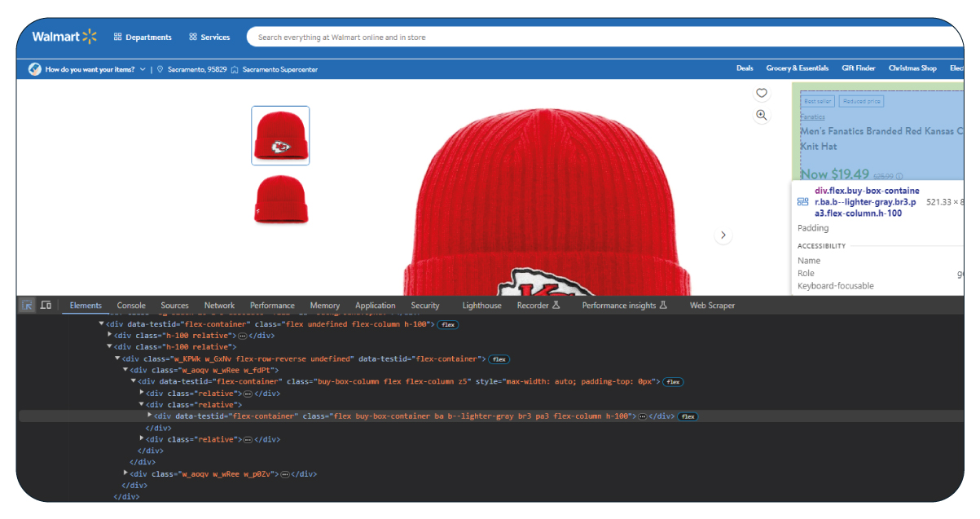This screenshot has width=980, height=519.
Task: Switch to the Elements tab
Action: coord(86,306)
